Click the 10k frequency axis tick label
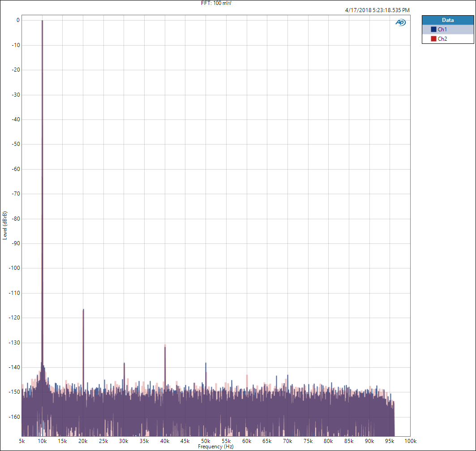 pyautogui.click(x=42, y=441)
